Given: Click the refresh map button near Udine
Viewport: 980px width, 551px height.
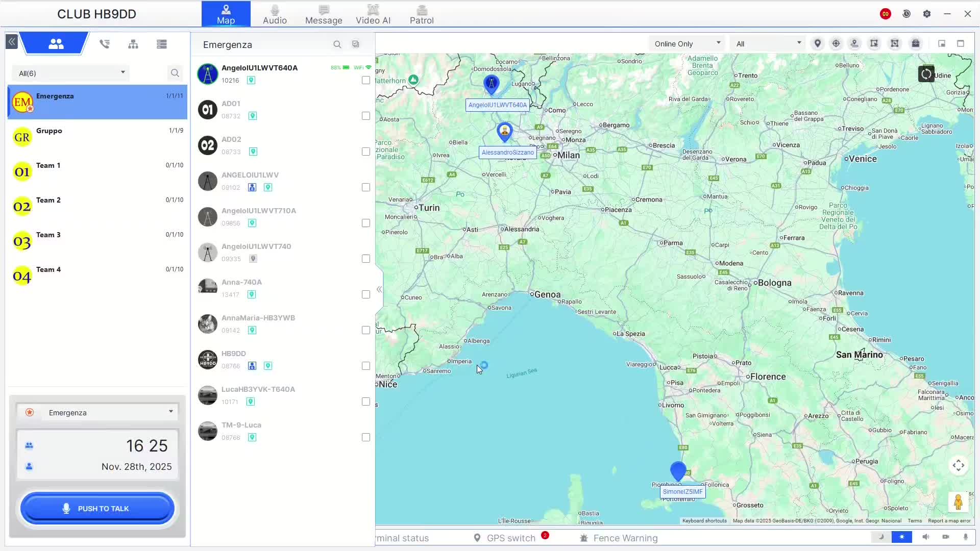Looking at the screenshot, I should pyautogui.click(x=926, y=74).
